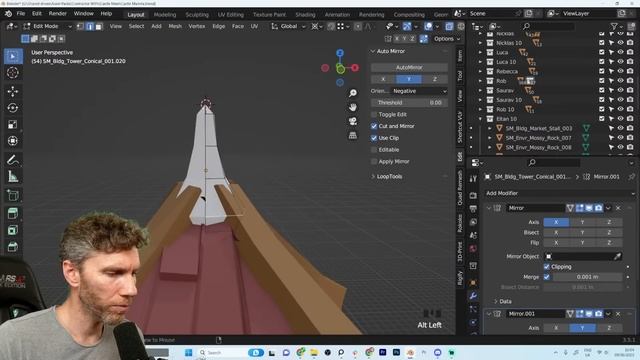Viewport: 640px width, 360px height.
Task: Open the Global orientation dropdown
Action: click(x=289, y=26)
